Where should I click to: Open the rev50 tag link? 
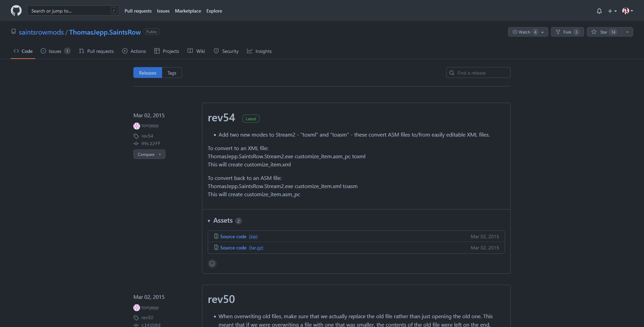tap(147, 318)
